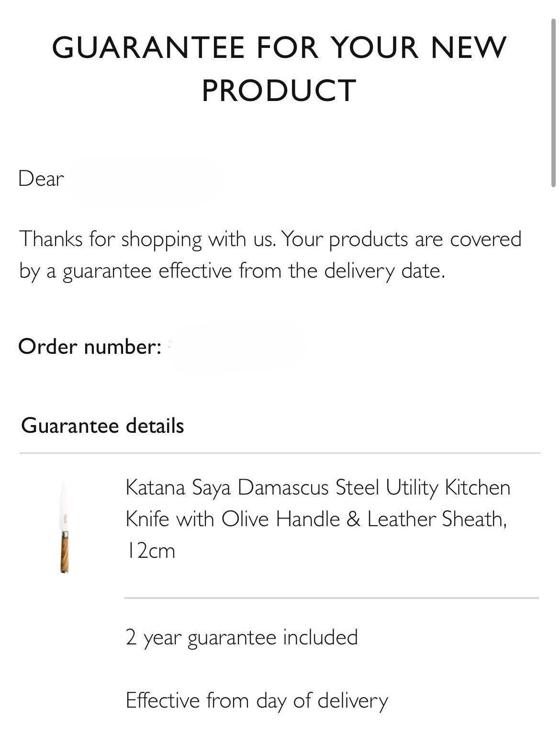Click the divider line under Guarantee details
The height and width of the screenshot is (744, 560).
[280, 452]
